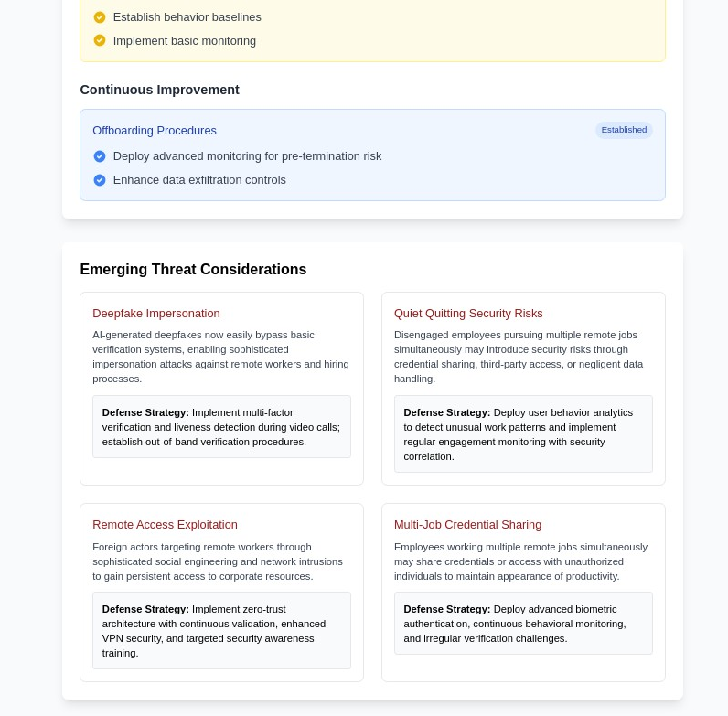The width and height of the screenshot is (728, 716).
Task: Click the Established status badge
Action: pos(624,130)
